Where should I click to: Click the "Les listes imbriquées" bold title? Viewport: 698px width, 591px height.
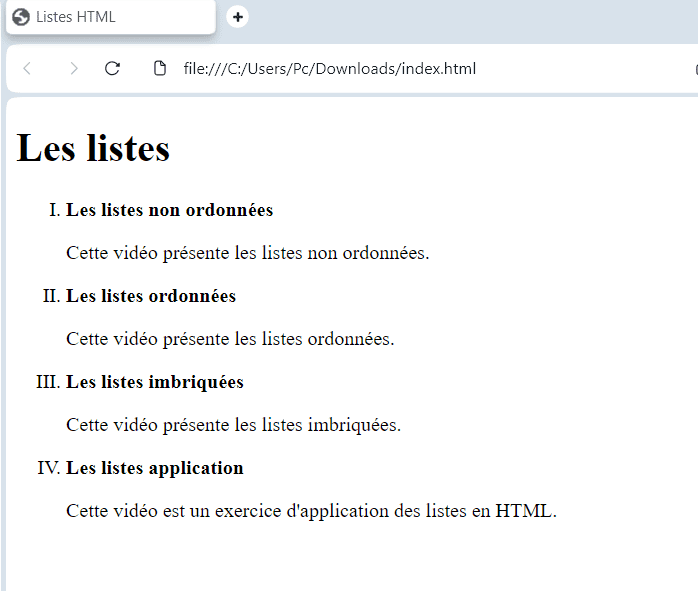[x=155, y=382]
